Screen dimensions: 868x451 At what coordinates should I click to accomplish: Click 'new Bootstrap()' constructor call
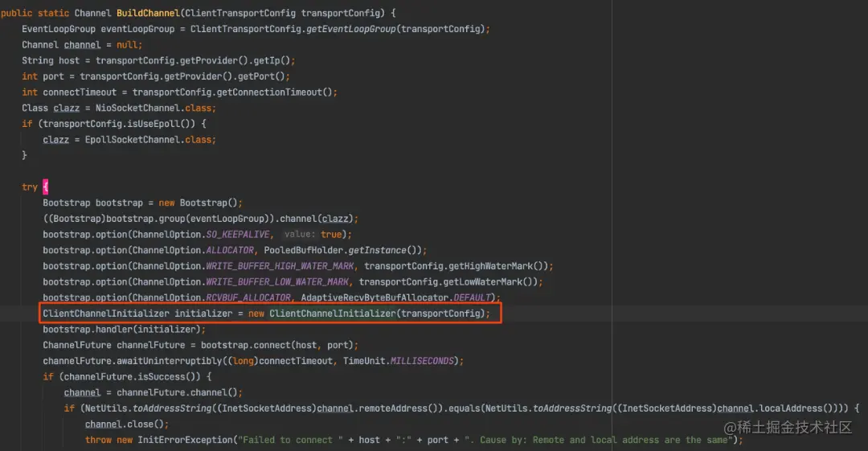coord(200,203)
